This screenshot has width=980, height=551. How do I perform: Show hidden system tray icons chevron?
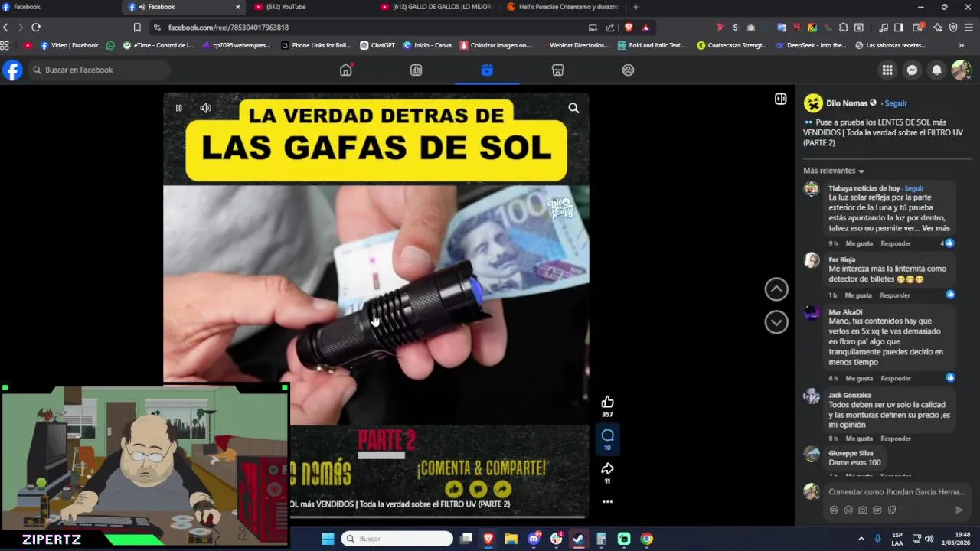pyautogui.click(x=861, y=539)
